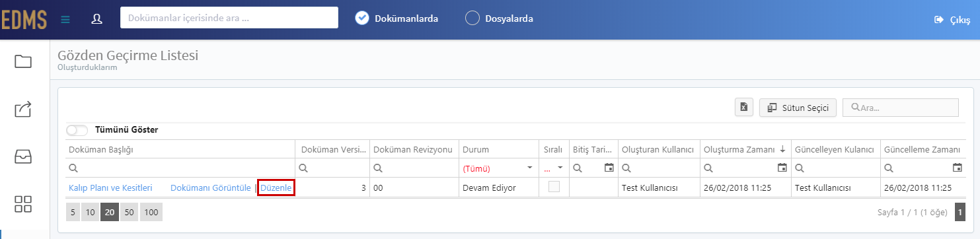Open the folder icon in sidebar

pyautogui.click(x=24, y=62)
